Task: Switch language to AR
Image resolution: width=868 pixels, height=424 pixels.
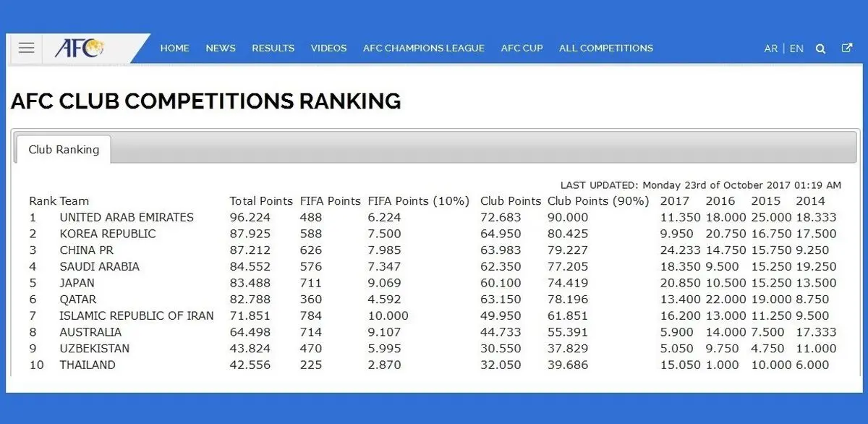Action: click(771, 48)
